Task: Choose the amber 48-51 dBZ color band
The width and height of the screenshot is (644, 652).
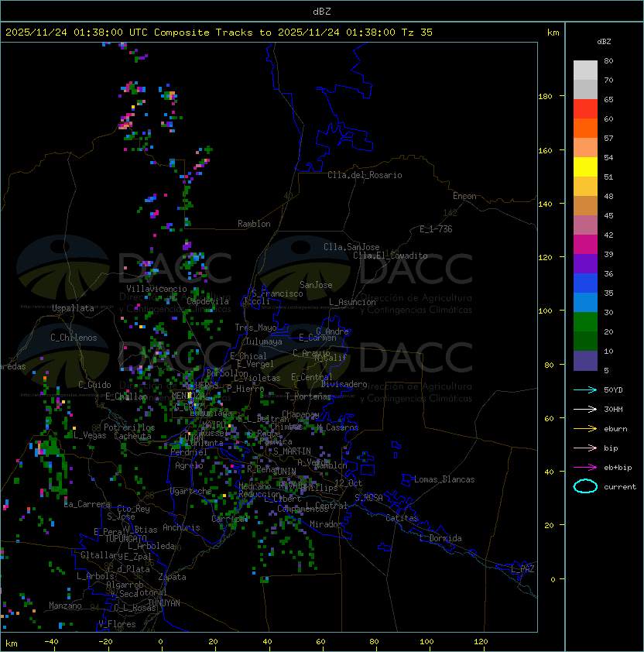Action: tap(585, 187)
